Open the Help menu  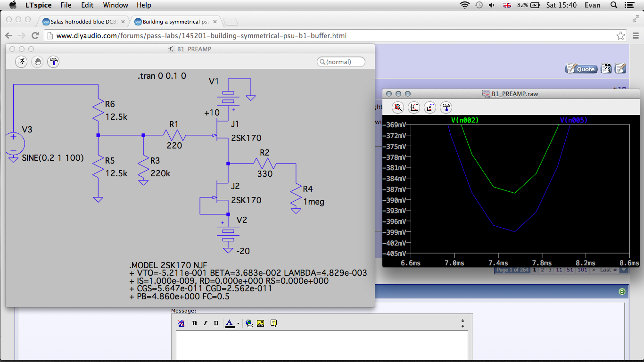(x=144, y=5)
